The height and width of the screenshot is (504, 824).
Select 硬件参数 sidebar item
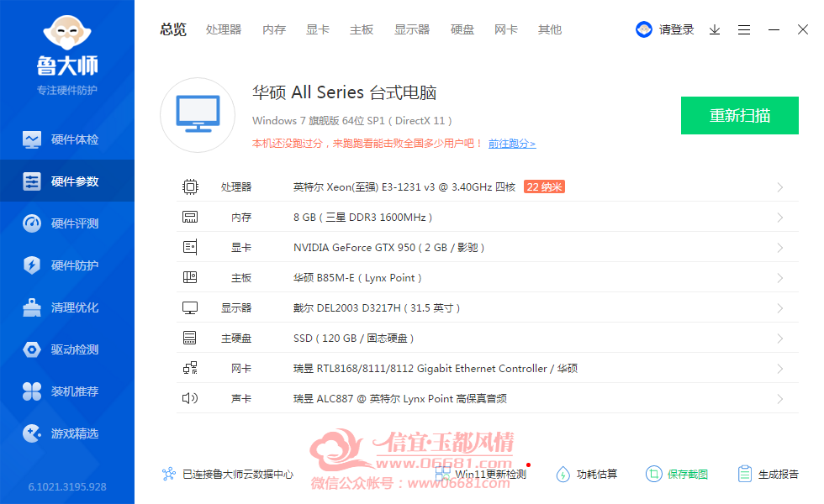pos(67,181)
